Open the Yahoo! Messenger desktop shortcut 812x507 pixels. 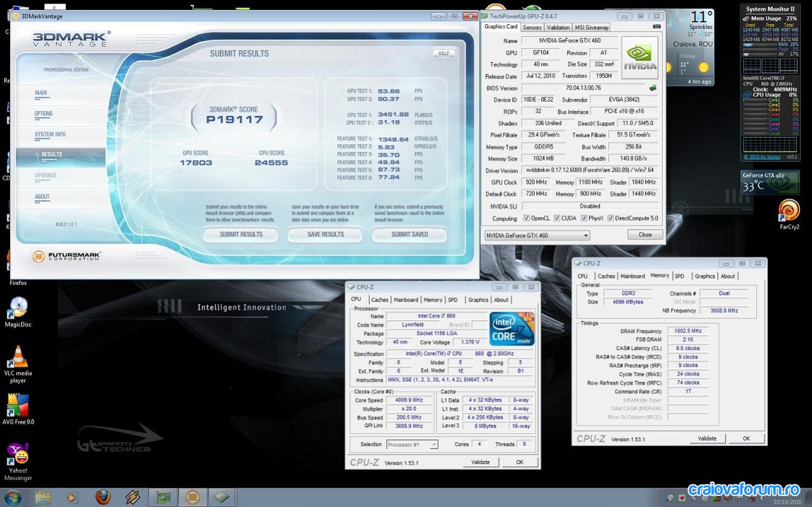(x=18, y=462)
